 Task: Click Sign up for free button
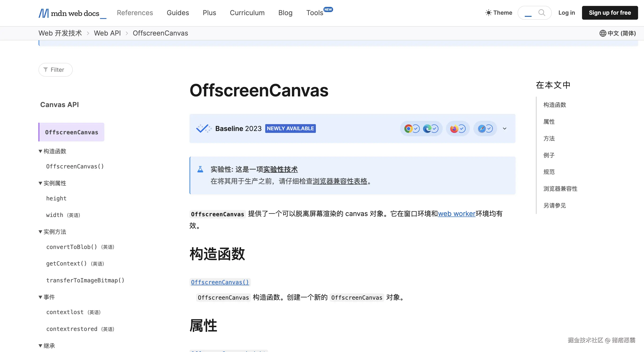(x=609, y=13)
